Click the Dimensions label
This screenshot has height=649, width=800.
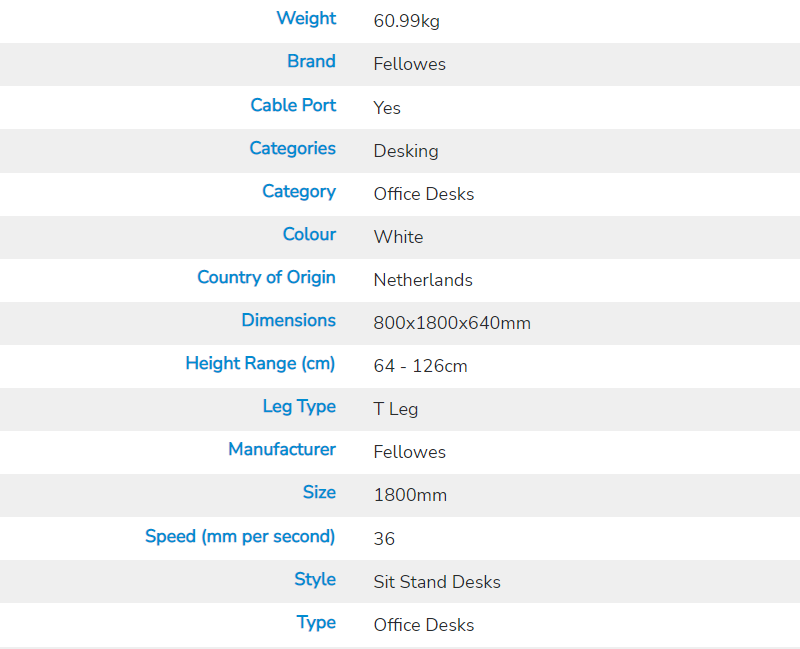point(288,320)
